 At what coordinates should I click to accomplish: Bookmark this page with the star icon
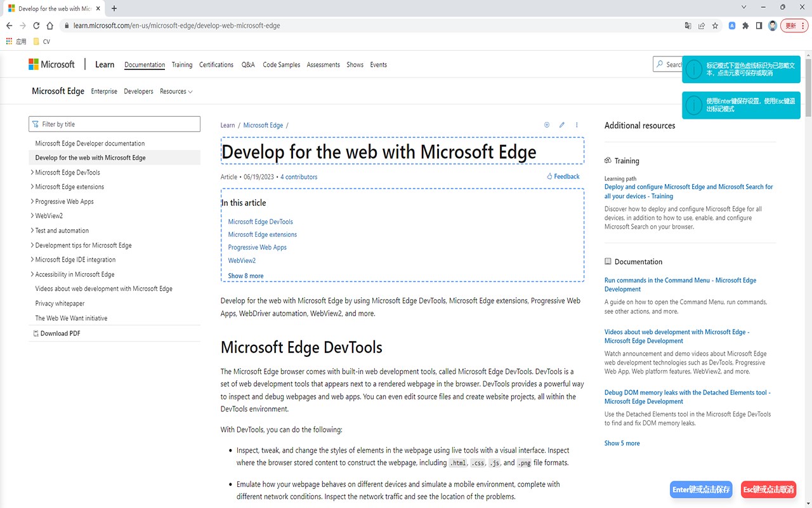715,26
